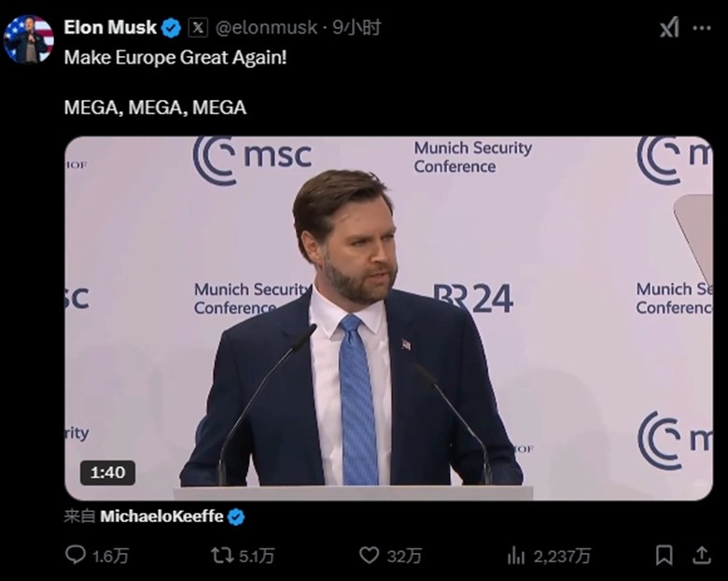The width and height of the screenshot is (728, 581).
Task: View post analytics bar chart icon
Action: tap(516, 556)
